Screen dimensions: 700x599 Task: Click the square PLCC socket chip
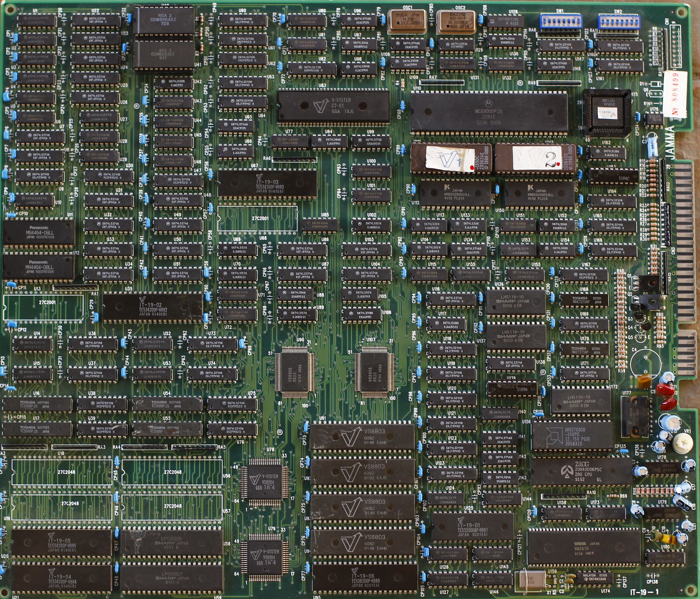(607, 113)
